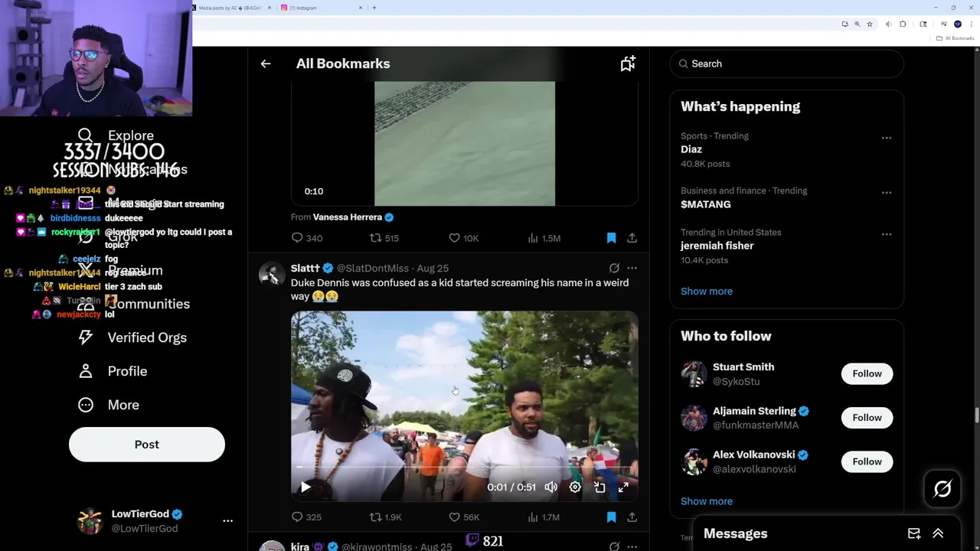The height and width of the screenshot is (551, 980).
Task: Open Profile from the sidebar
Action: pos(127,371)
